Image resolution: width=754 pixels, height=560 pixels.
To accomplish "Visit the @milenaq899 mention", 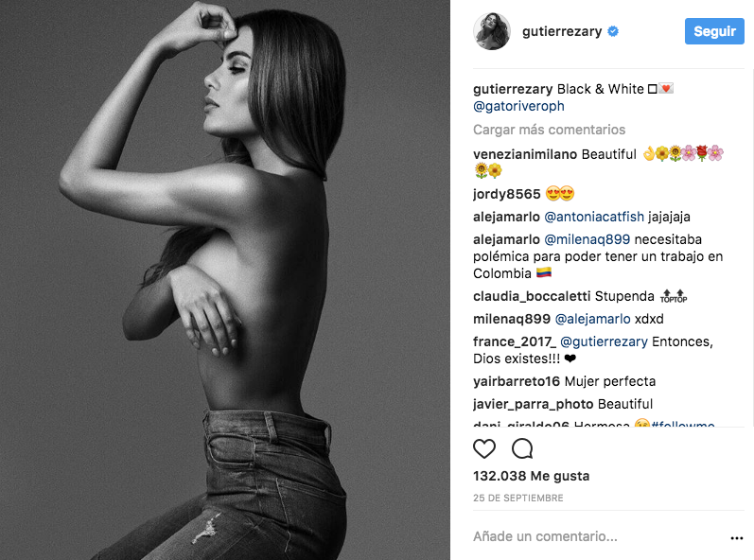I will 587,239.
